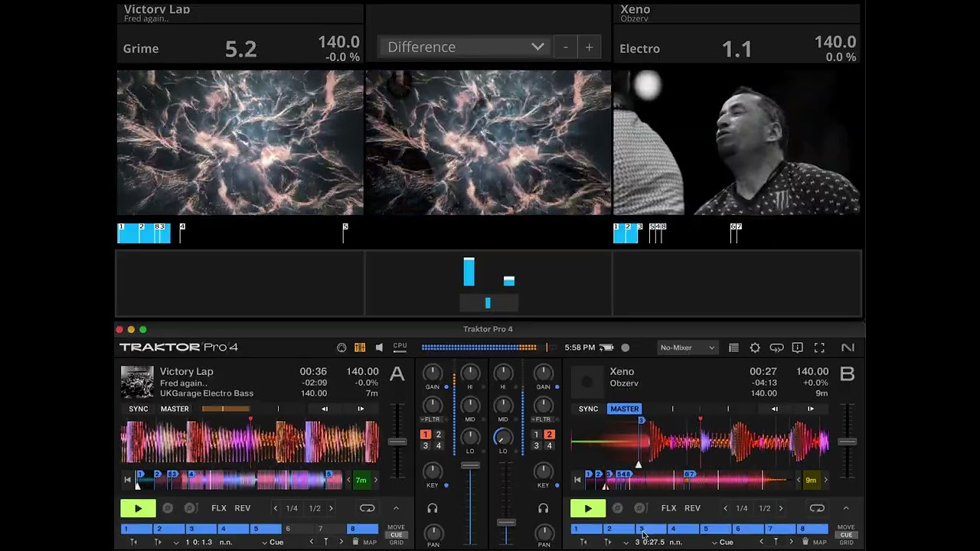
Task: Click the info panel icon in header
Action: [x=798, y=347]
